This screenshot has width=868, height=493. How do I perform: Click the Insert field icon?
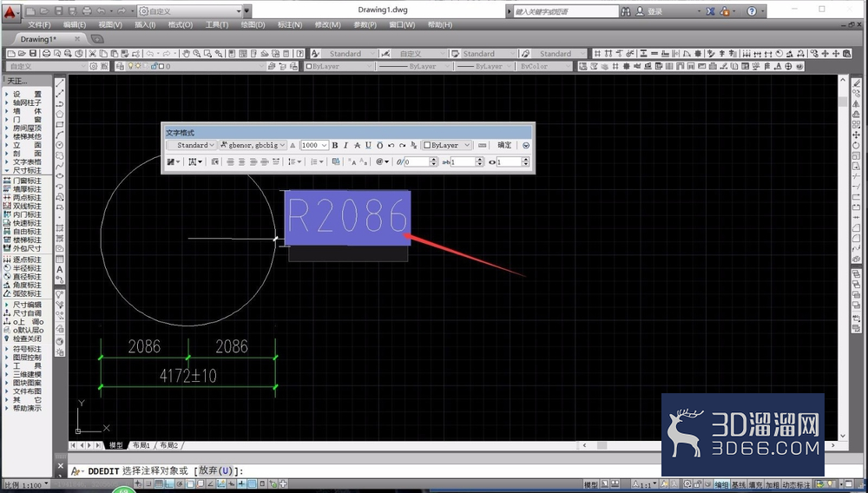(336, 161)
